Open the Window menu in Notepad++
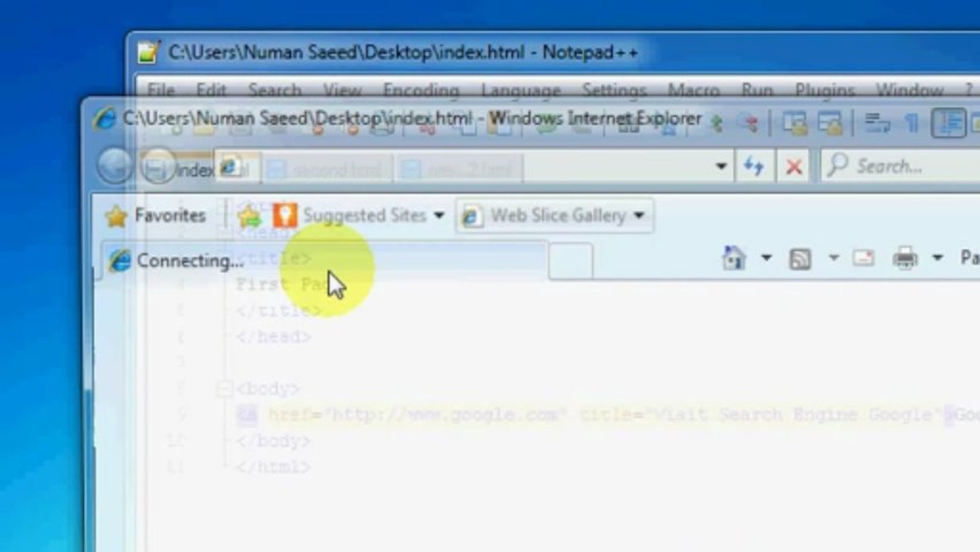 pyautogui.click(x=910, y=90)
